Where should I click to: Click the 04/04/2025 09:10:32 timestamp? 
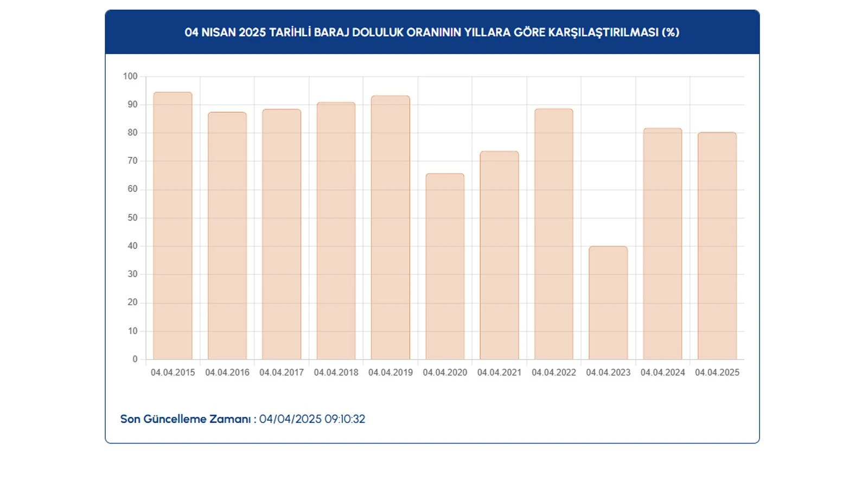coord(312,419)
